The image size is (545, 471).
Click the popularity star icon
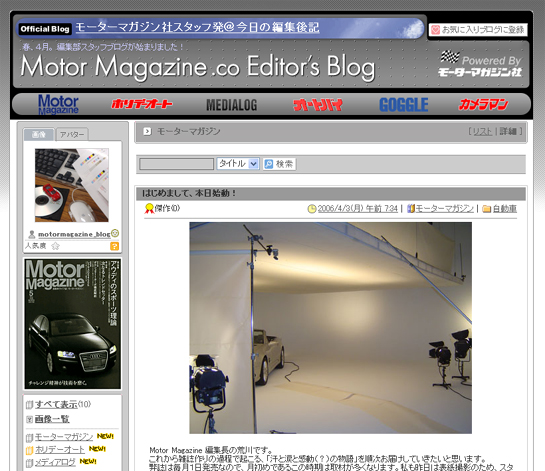55,246
